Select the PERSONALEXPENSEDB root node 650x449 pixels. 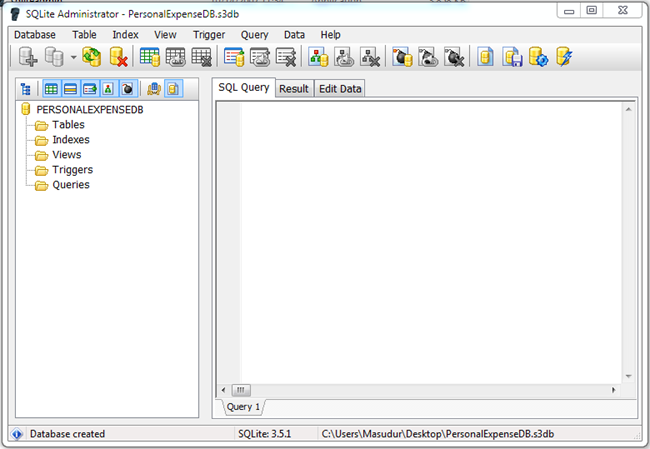point(90,110)
